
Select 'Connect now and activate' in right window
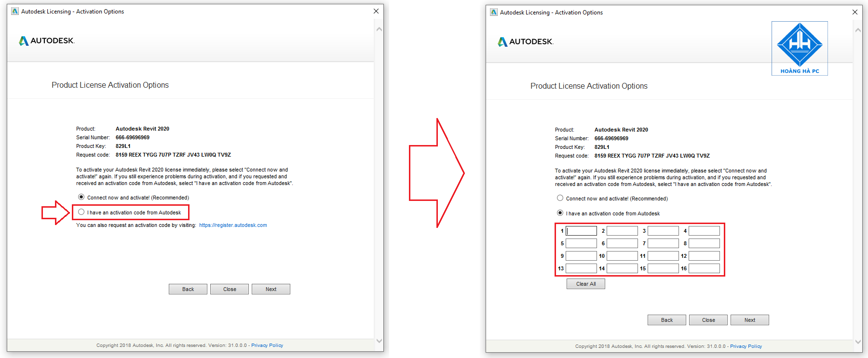click(x=560, y=198)
